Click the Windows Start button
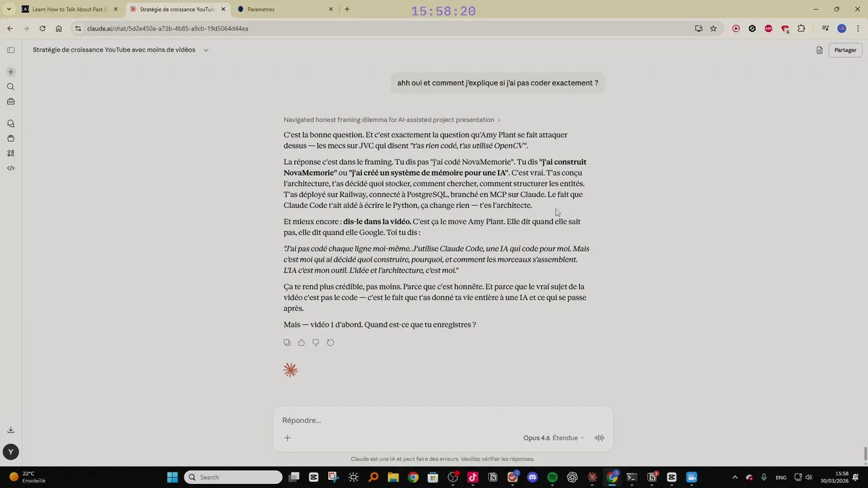The width and height of the screenshot is (868, 488). pos(172,477)
